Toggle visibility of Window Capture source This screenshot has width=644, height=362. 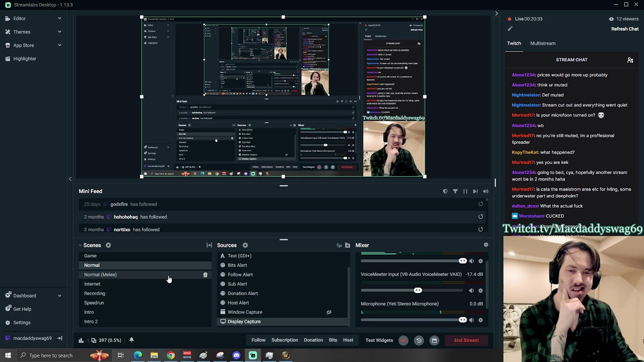click(x=329, y=312)
